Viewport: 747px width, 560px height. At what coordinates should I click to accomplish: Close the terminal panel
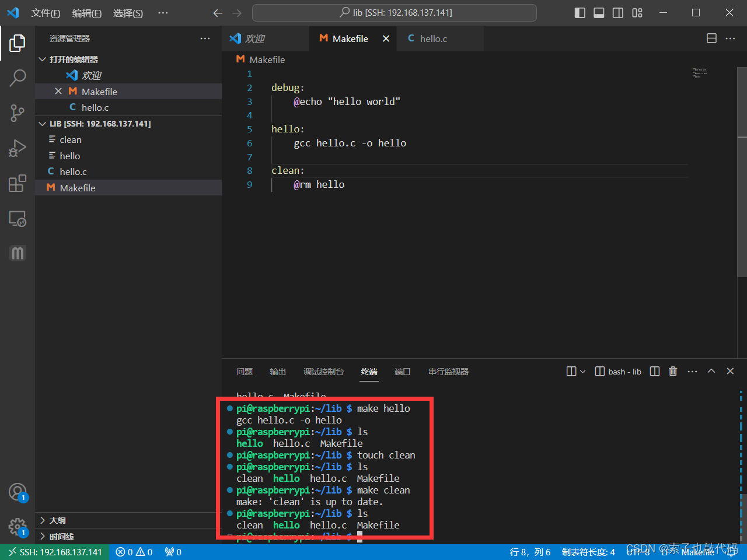[x=730, y=371]
